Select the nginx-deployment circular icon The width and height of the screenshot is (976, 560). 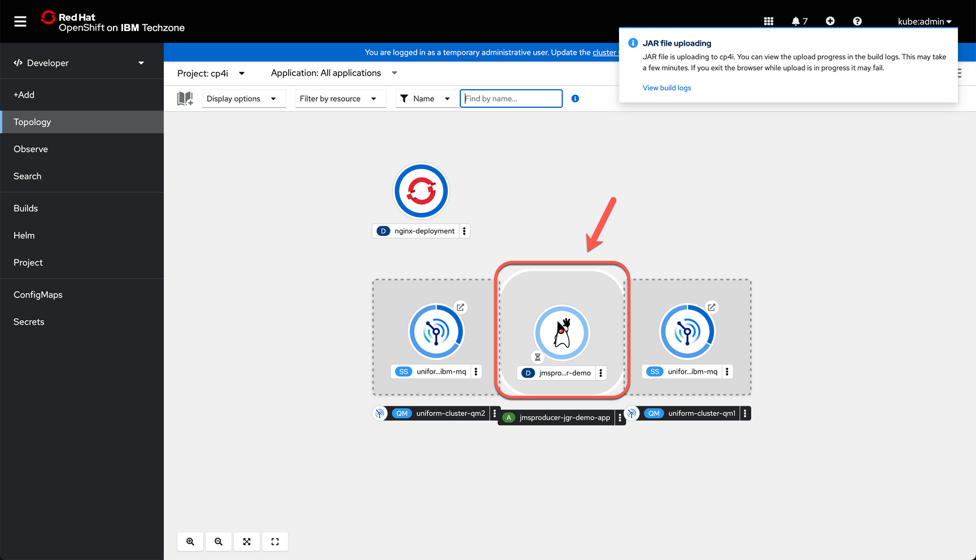tap(421, 191)
